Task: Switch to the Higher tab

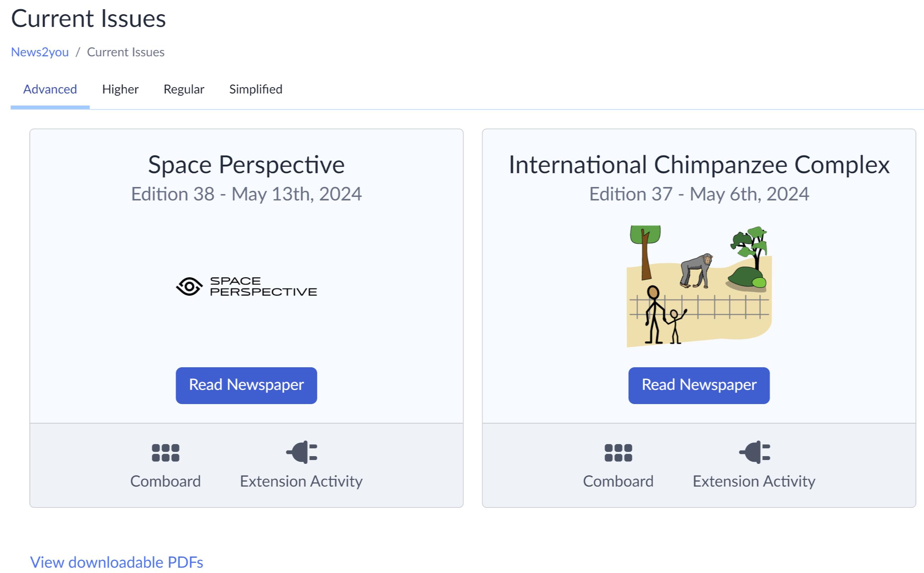Action: tap(120, 90)
